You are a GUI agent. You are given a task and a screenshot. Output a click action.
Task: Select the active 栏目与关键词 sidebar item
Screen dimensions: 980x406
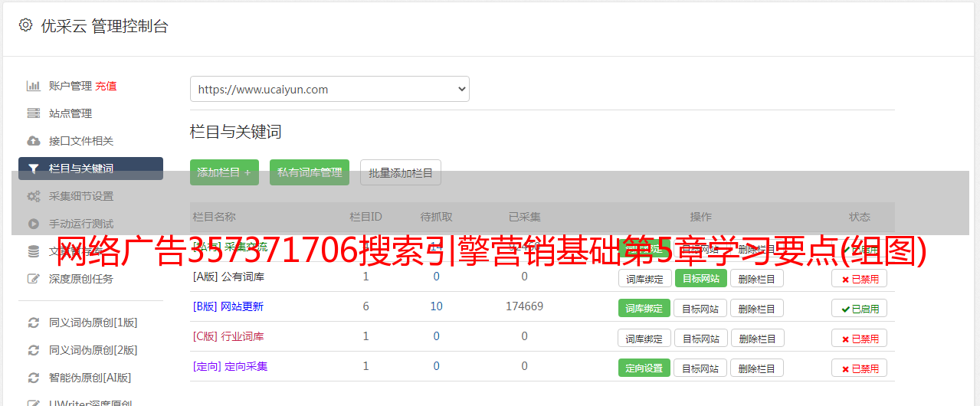click(x=90, y=169)
